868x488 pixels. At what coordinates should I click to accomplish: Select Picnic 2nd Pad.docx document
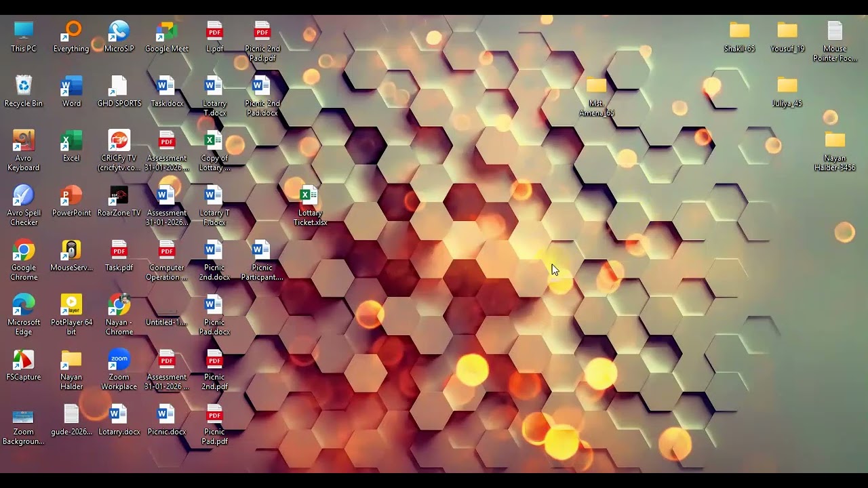pos(262,96)
